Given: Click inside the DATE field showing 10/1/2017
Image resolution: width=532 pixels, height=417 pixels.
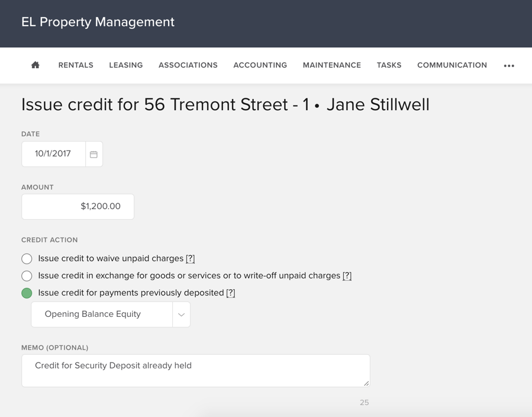Looking at the screenshot, I should point(53,153).
